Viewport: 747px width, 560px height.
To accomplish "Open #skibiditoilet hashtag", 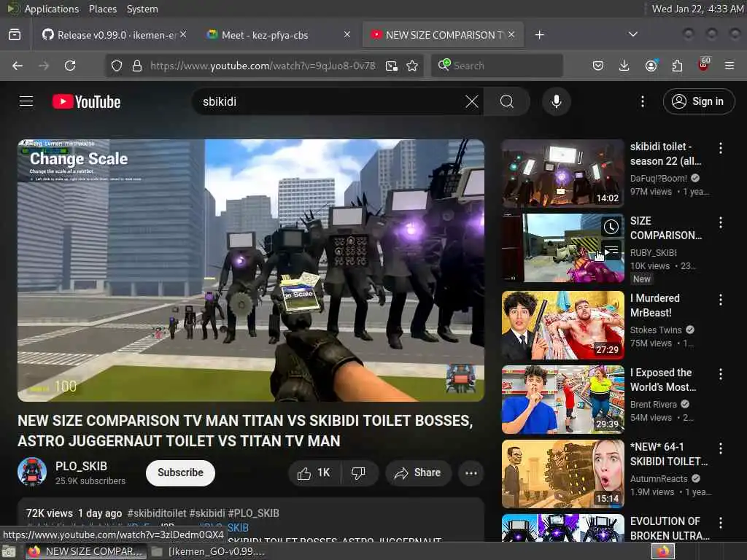I will (157, 513).
